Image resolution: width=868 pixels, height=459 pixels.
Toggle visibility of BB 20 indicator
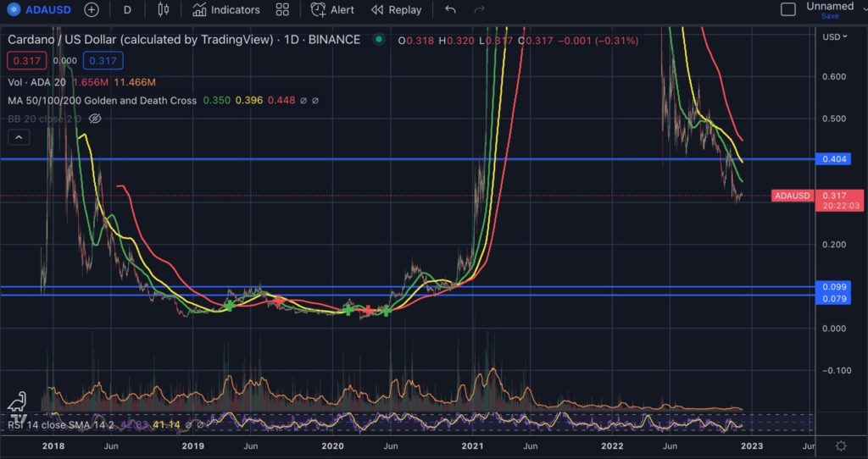(x=95, y=119)
